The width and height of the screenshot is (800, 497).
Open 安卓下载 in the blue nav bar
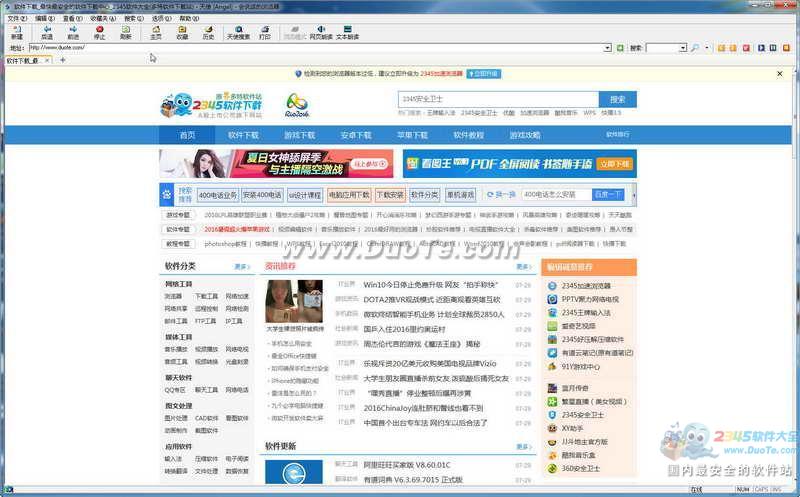click(x=356, y=135)
